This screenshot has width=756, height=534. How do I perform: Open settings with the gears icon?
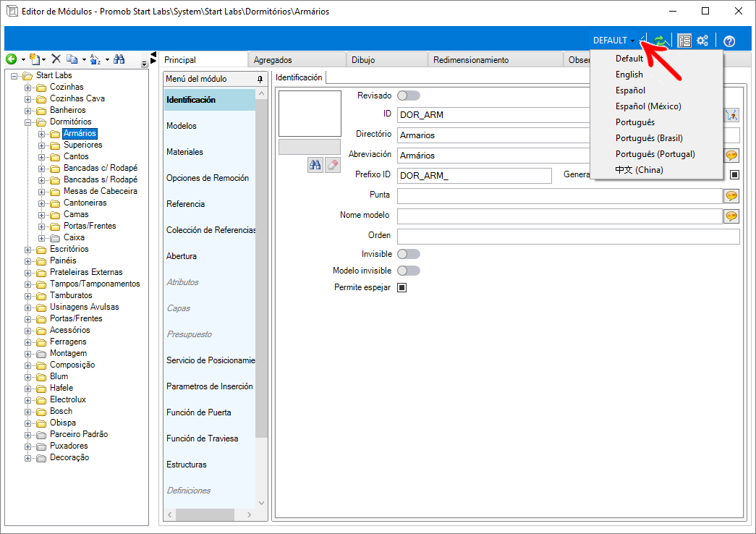coord(702,41)
